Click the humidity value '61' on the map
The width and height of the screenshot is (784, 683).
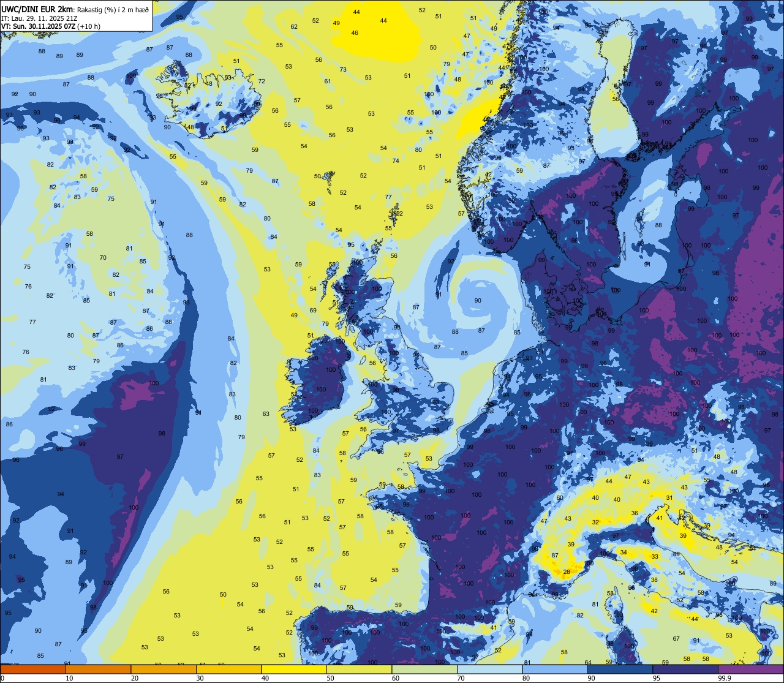coord(328,81)
